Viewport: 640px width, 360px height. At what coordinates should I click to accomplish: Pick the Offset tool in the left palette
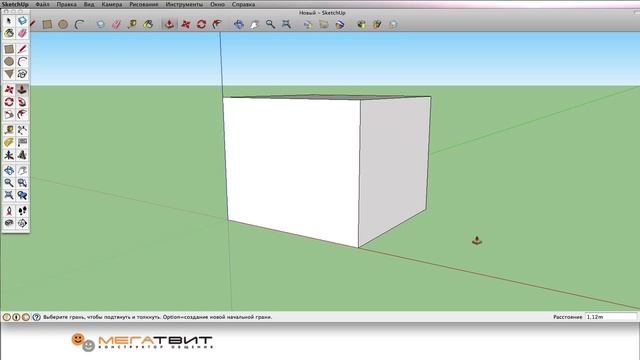22,114
